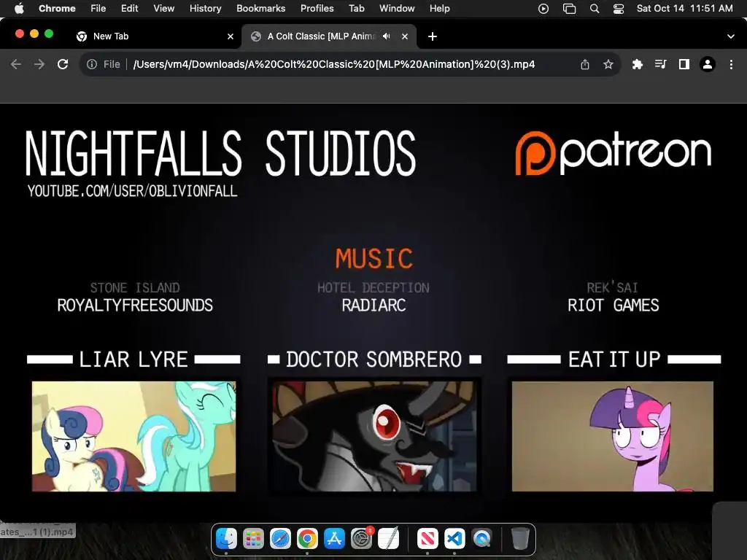747x560 pixels.
Task: Click the screen mirroring menu bar icon
Action: pos(569,9)
